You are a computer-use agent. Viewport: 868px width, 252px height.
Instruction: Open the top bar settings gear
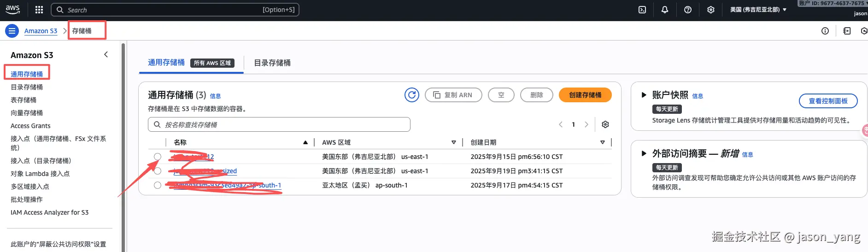pyautogui.click(x=711, y=10)
